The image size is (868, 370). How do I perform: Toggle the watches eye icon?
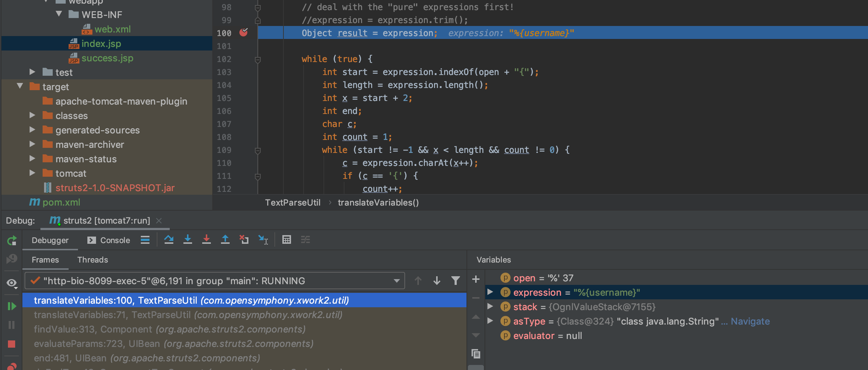[x=12, y=283]
